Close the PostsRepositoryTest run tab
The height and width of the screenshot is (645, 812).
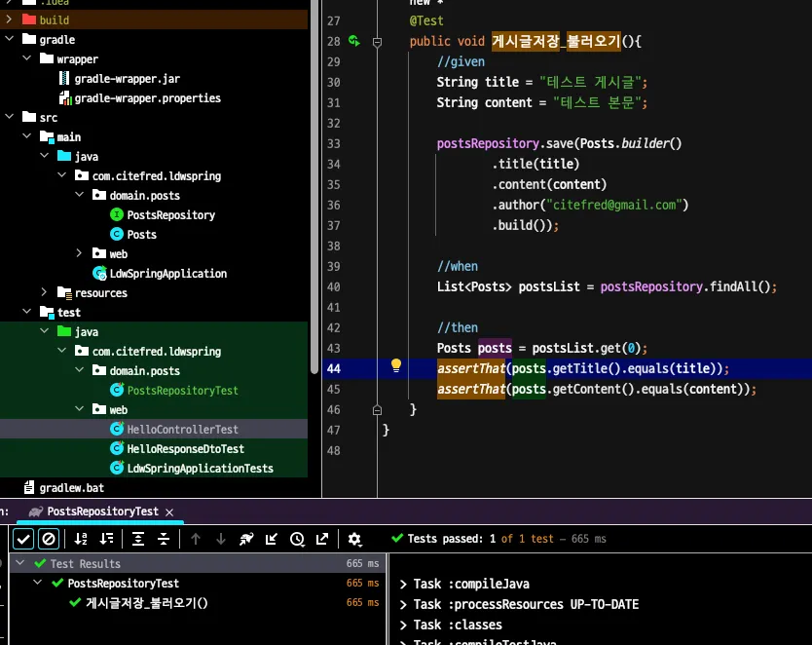coord(168,512)
